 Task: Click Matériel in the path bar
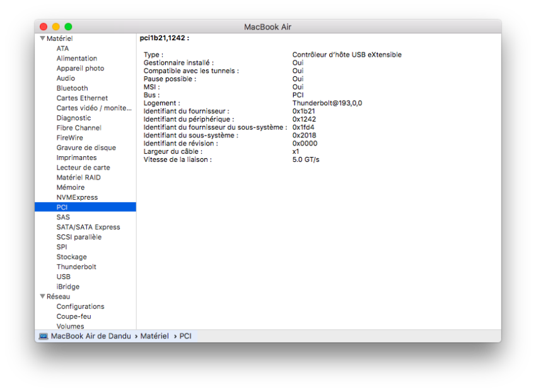click(x=154, y=336)
